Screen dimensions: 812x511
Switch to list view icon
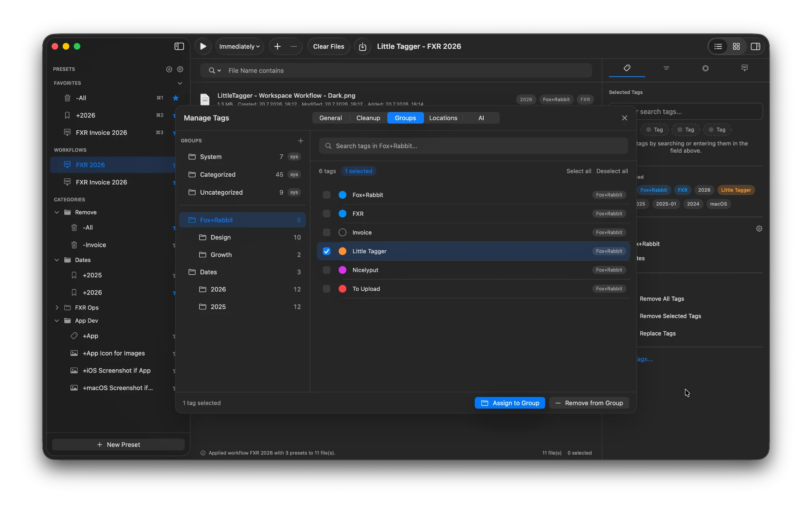coord(718,46)
